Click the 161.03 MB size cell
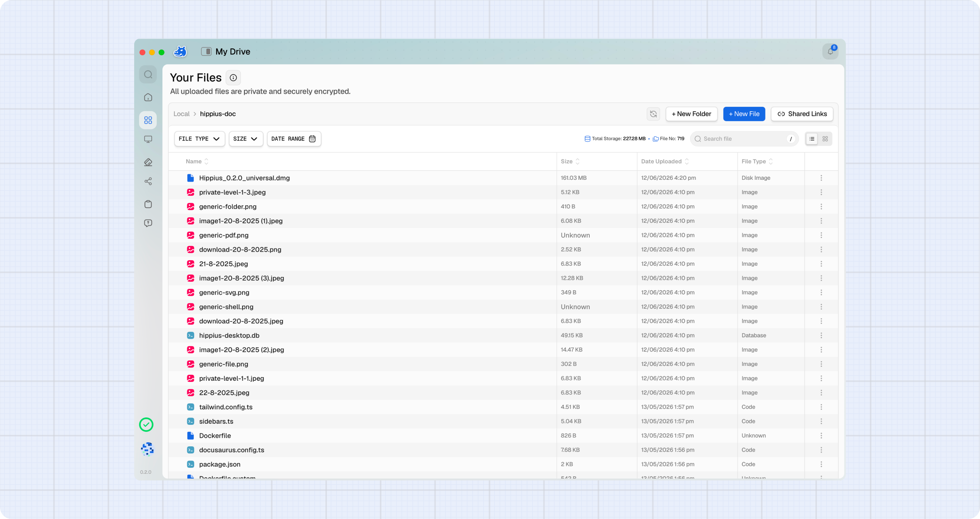The image size is (980, 519). 574,178
